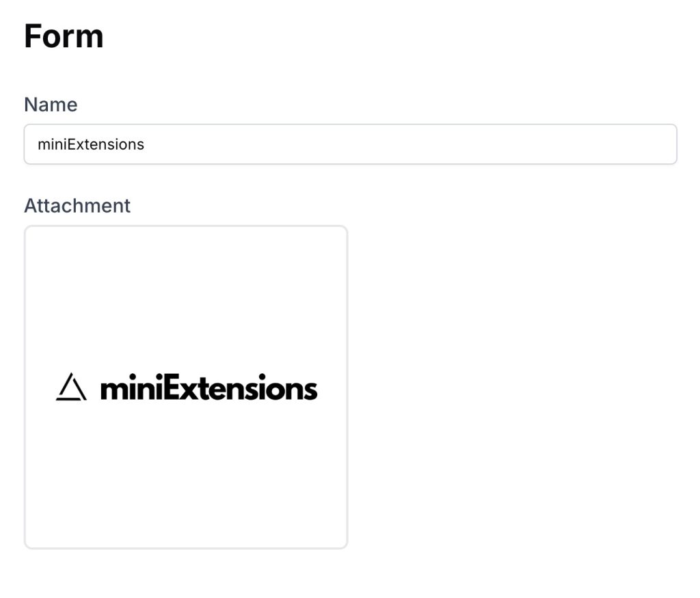Screen dimensions: 700x598
Task: Click blank area below logo in attachment box
Action: click(186, 478)
